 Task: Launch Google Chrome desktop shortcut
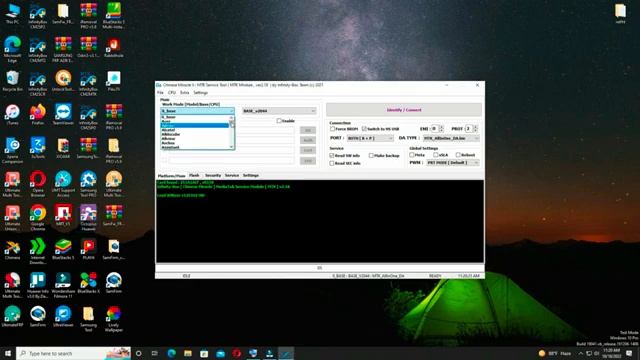(x=38, y=218)
